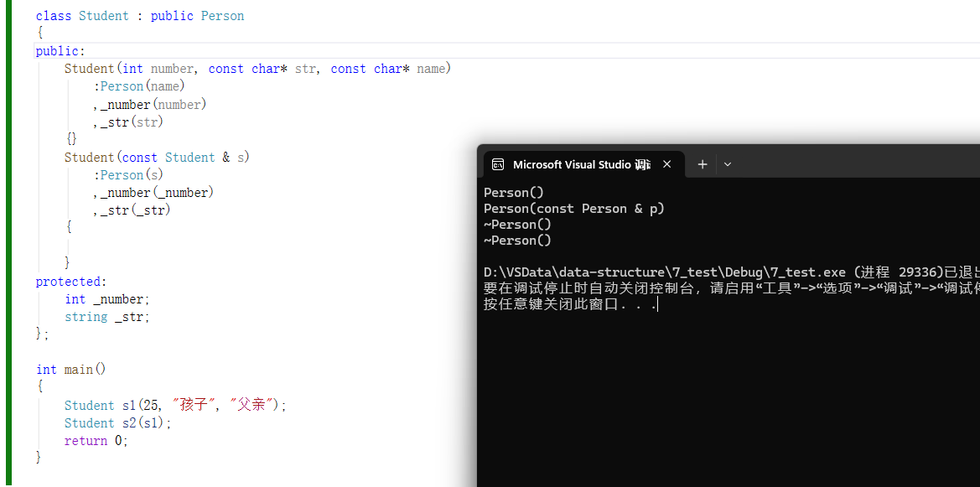Screen dimensions: 980x487
Task: Open a new terminal tab with plus
Action: pos(703,164)
